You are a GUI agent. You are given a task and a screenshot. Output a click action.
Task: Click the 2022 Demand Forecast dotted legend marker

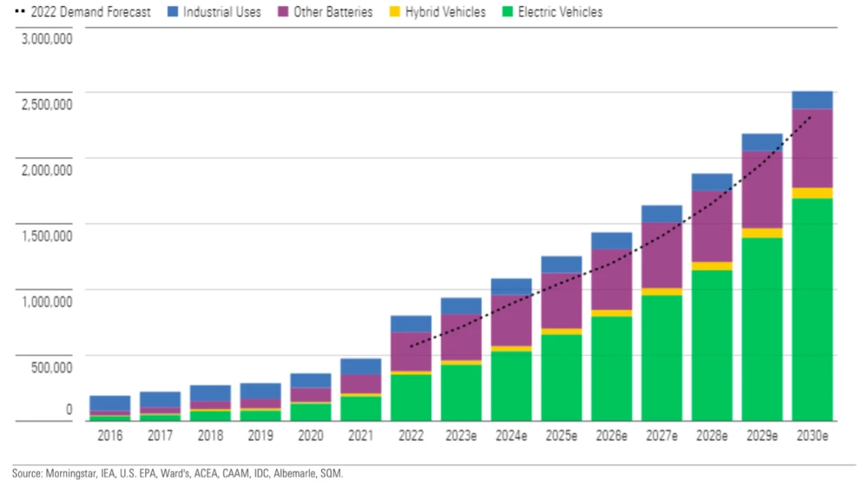pos(20,11)
